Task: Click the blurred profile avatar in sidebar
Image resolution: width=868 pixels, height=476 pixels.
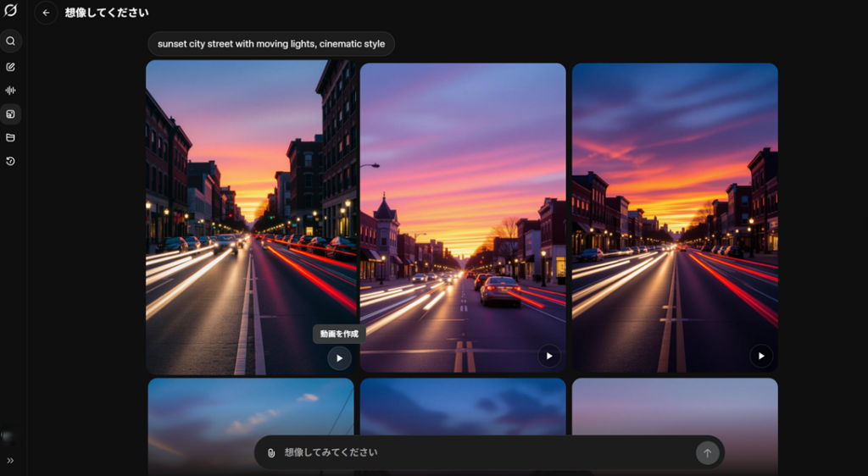Action: (8, 436)
